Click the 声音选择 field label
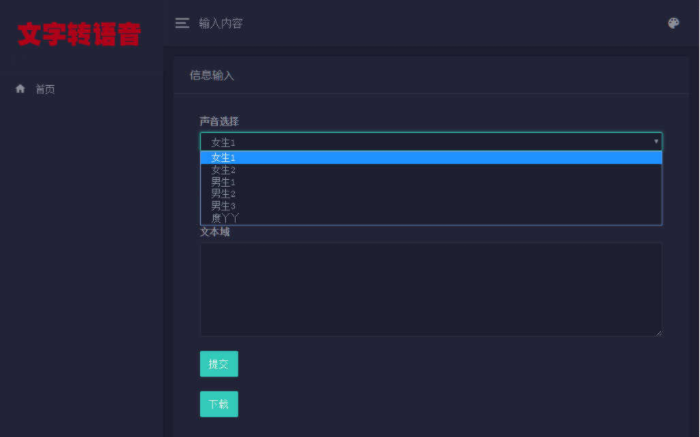700x437 pixels. (219, 121)
